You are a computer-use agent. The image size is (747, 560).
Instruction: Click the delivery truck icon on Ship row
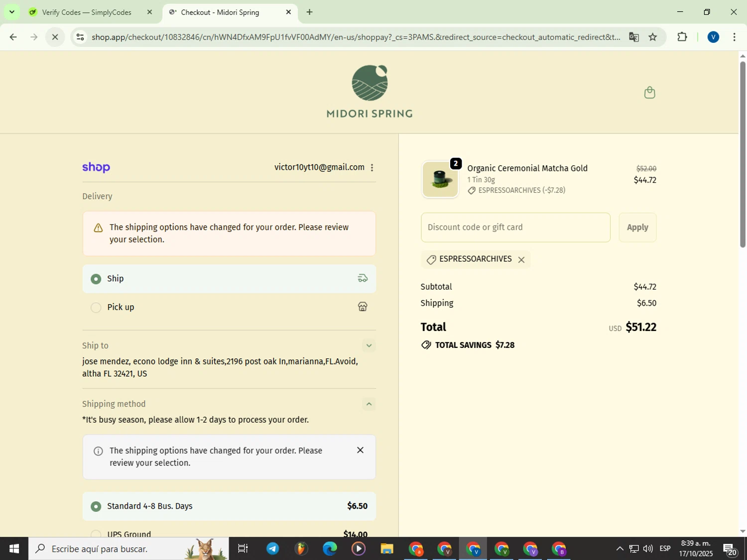click(363, 278)
